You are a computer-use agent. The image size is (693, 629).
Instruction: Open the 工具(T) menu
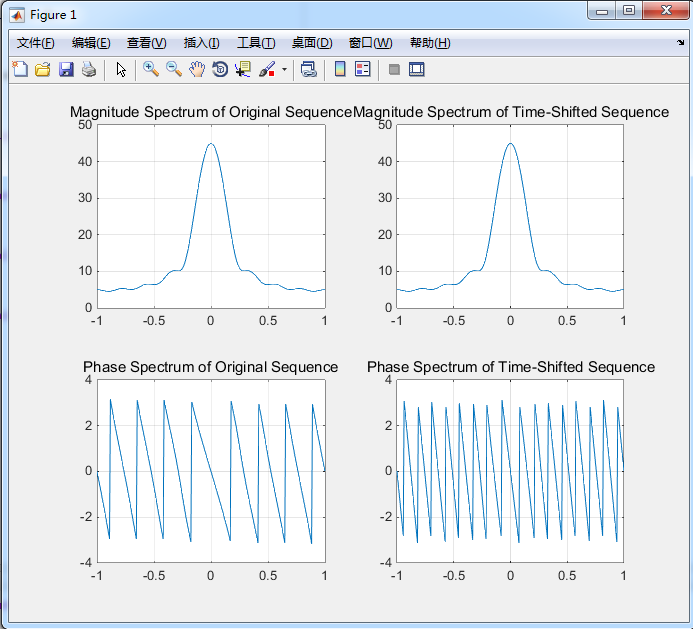[256, 43]
